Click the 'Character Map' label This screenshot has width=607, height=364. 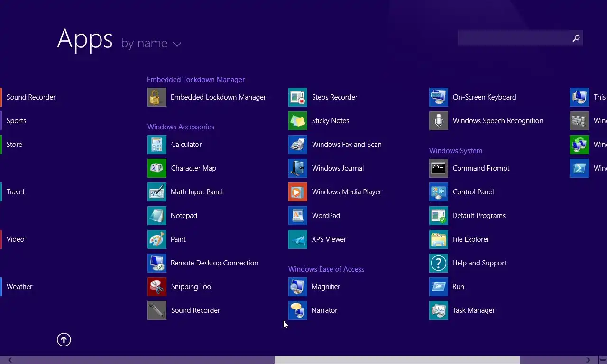[193, 168]
